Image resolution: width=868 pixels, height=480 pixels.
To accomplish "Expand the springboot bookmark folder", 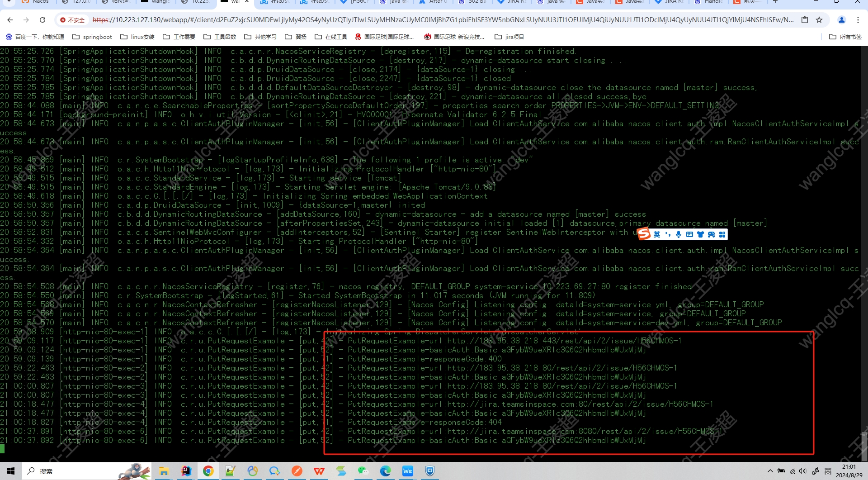I will point(92,37).
